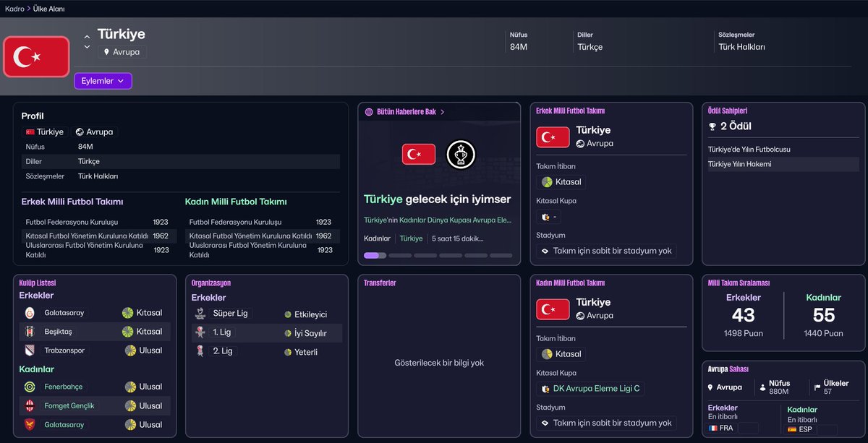The width and height of the screenshot is (868, 443).
Task: Open Beşiktaş club name in Erkekler list
Action: 59,332
